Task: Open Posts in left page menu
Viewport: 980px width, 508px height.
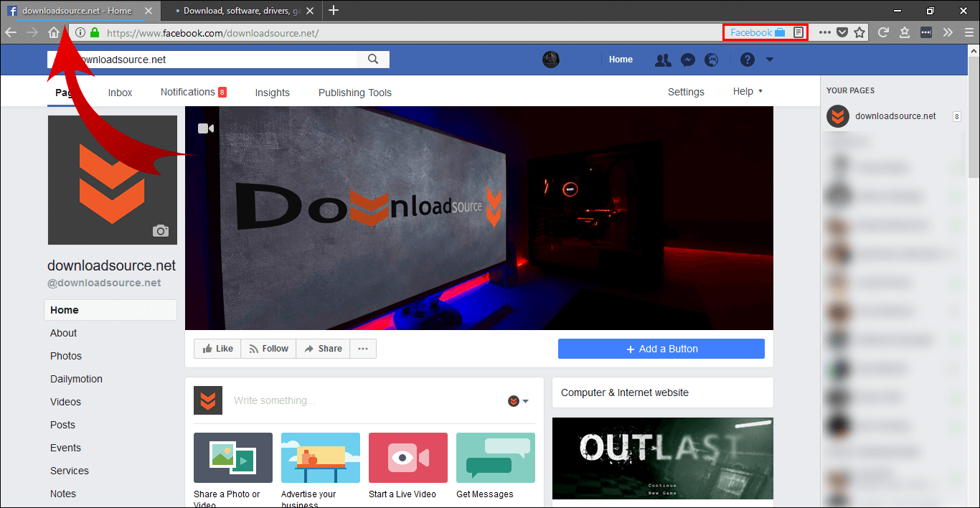Action: 62,425
